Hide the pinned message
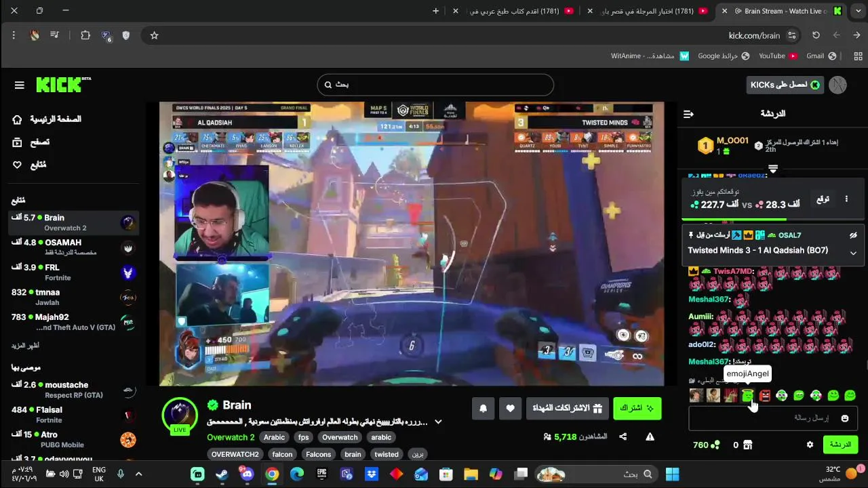 853,235
